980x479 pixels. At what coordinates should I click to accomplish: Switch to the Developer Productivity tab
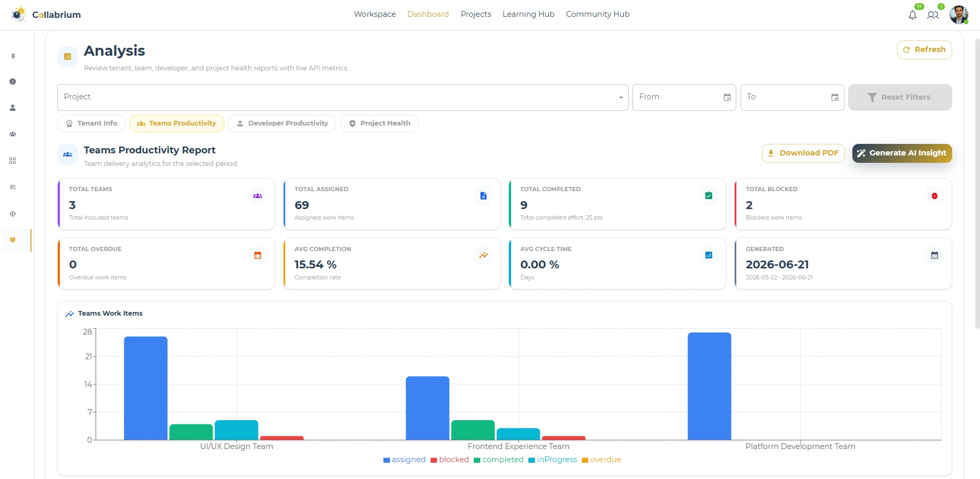(282, 123)
